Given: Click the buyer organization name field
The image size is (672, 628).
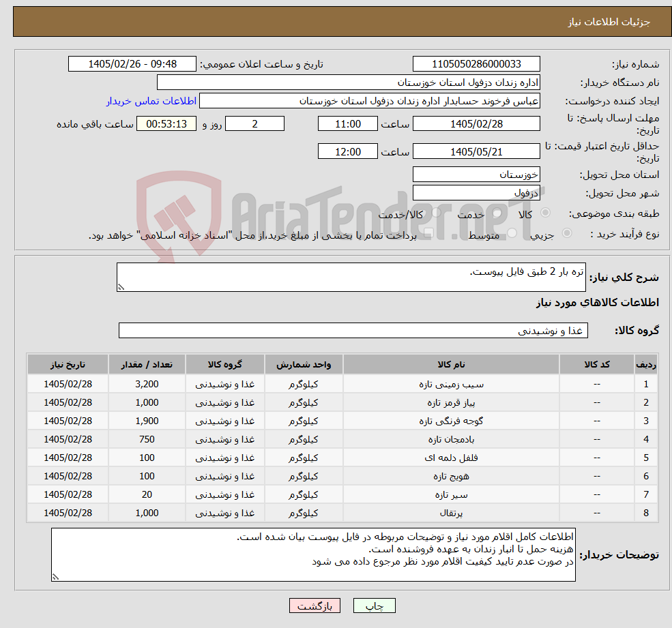Looking at the screenshot, I should pyautogui.click(x=349, y=83).
